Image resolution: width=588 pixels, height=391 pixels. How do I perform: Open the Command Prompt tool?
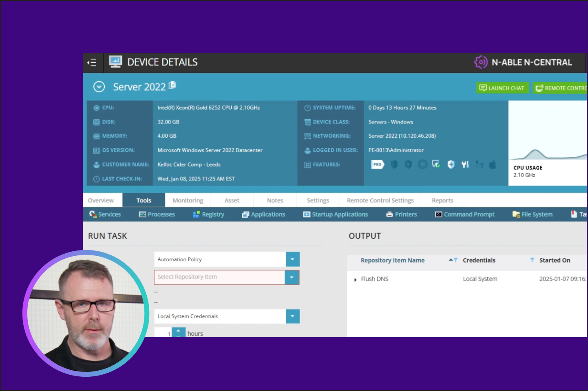pos(464,214)
